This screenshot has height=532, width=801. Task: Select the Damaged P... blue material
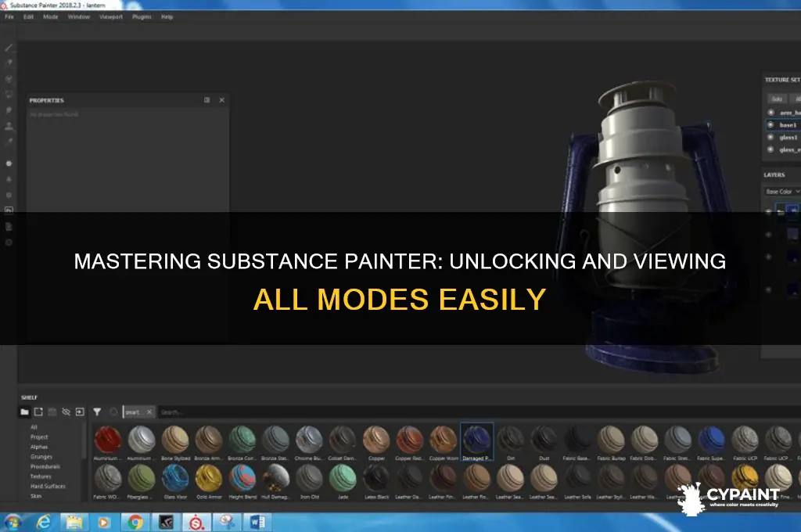(x=477, y=443)
